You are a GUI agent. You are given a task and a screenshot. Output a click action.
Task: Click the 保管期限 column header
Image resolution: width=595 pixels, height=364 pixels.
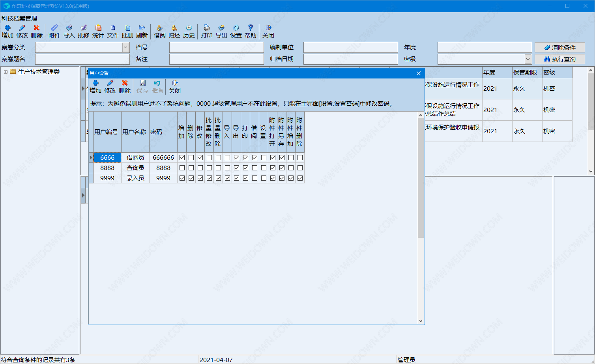pos(527,73)
